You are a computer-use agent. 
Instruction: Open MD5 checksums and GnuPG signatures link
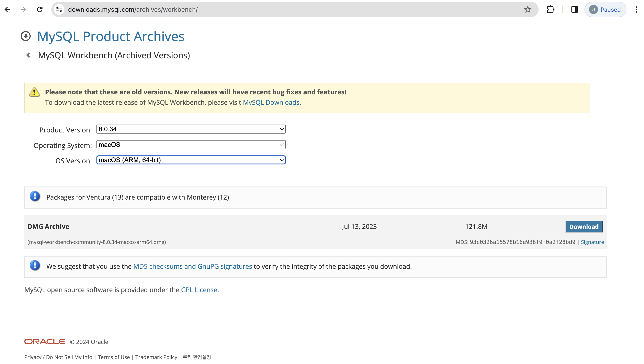[193, 266]
